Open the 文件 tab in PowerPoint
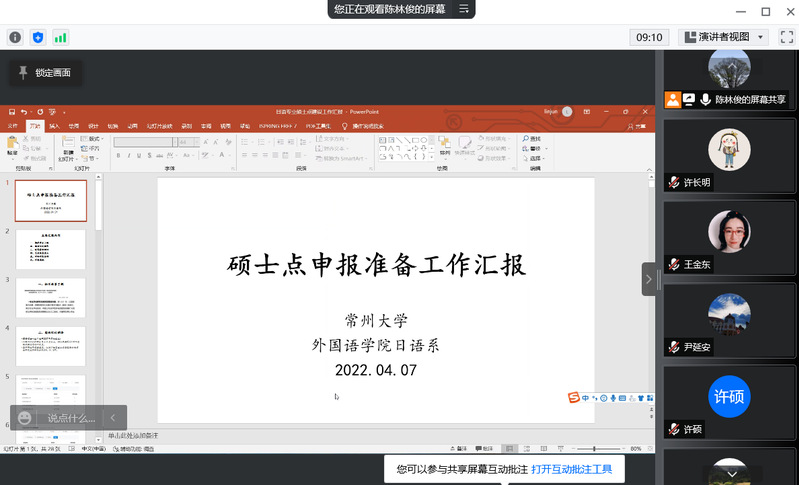 [13, 126]
